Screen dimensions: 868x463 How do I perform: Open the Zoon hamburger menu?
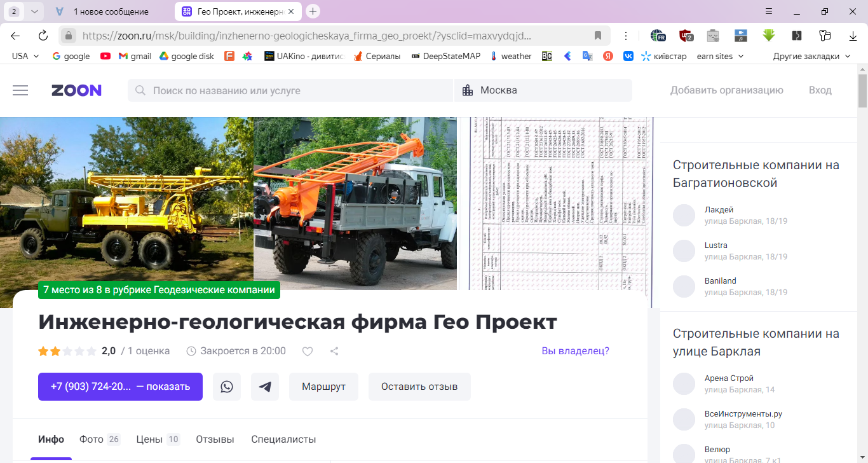pyautogui.click(x=20, y=90)
